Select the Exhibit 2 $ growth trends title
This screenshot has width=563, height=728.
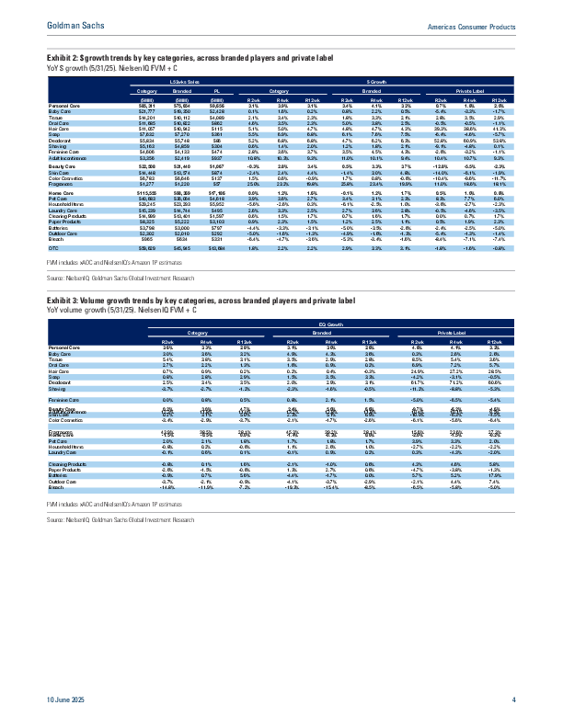coord(190,58)
